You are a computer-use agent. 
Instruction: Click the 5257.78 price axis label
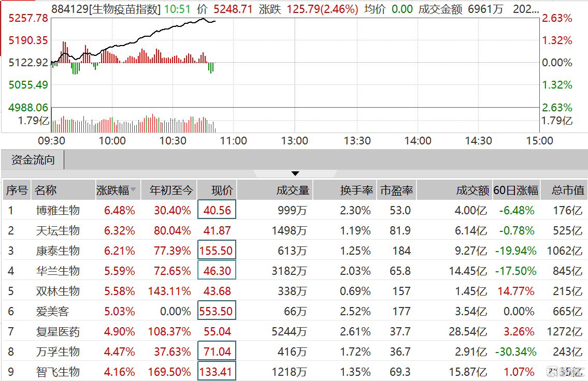(28, 18)
